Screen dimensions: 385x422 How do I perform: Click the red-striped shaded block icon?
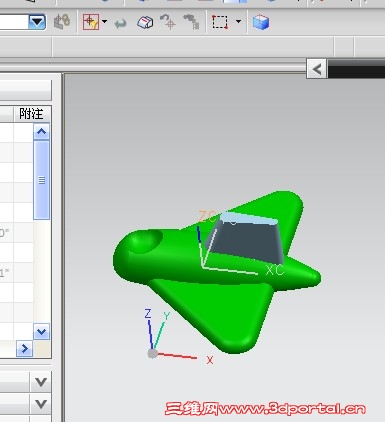click(145, 22)
